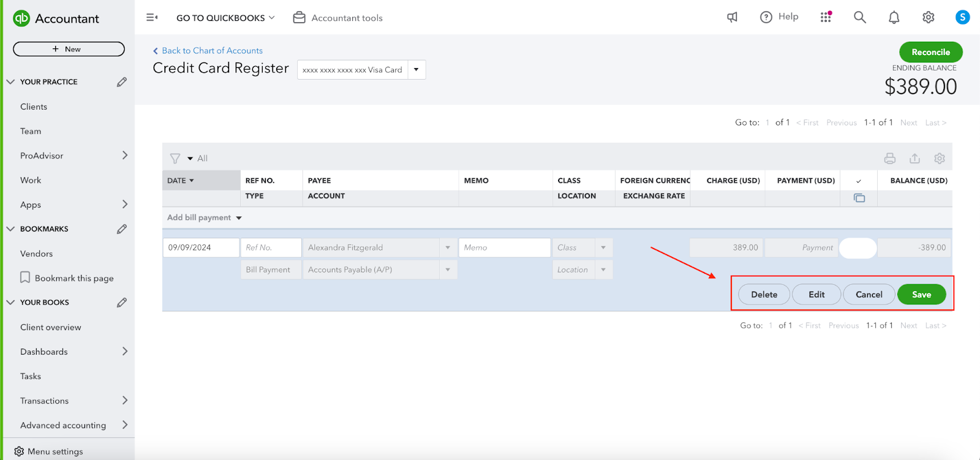Open the Visa Card account dropdown arrow

(417, 69)
